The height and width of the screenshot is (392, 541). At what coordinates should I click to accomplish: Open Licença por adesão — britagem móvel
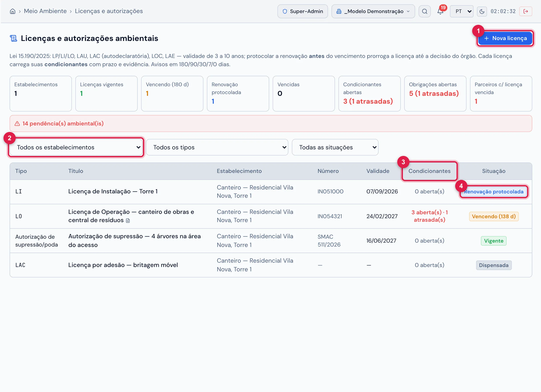pyautogui.click(x=123, y=265)
